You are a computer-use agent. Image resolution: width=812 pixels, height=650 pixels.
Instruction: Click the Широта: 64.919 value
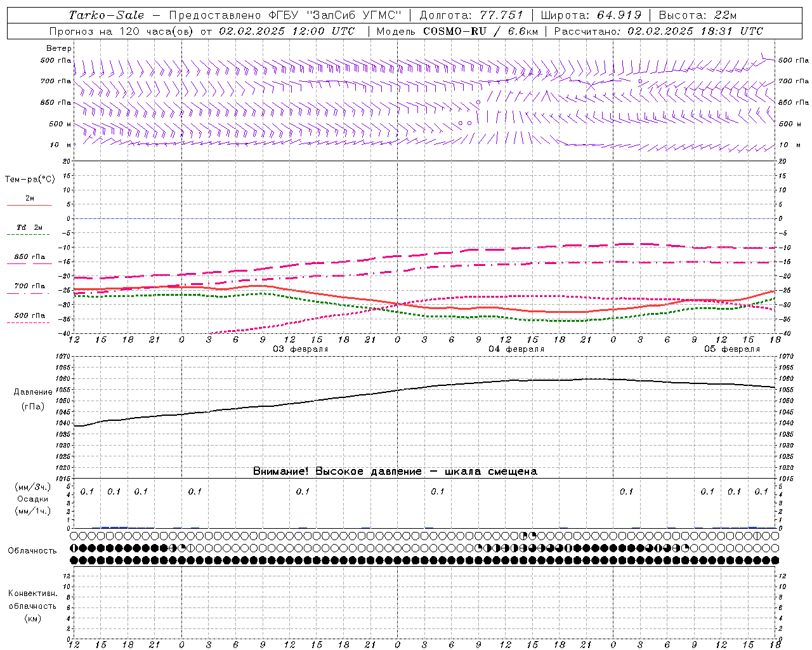591,15
